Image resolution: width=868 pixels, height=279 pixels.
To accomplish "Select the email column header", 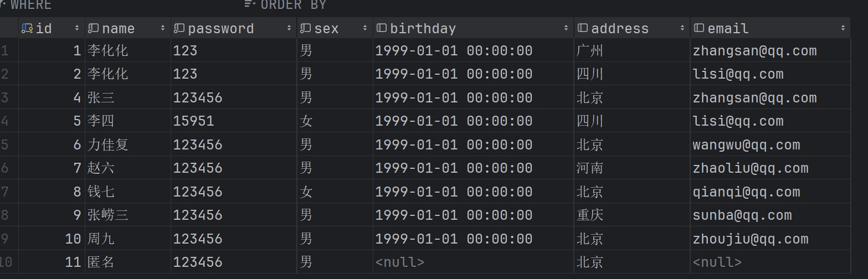I will 770,28.
